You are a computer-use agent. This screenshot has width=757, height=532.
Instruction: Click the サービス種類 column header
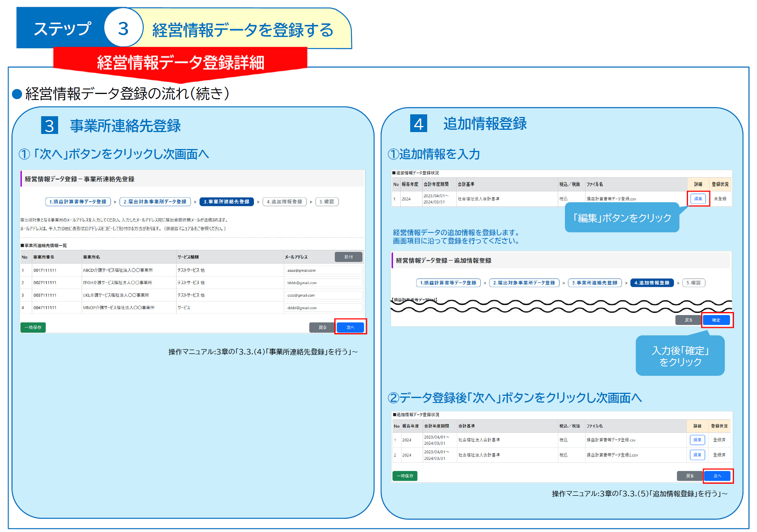(188, 257)
